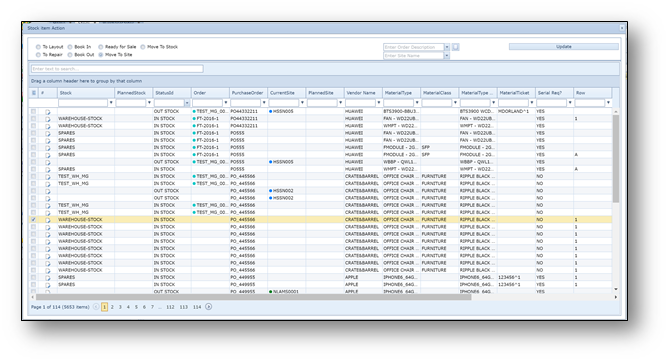Check the BTS3900-BBU3 row checkbox
This screenshot has width=670, height=363.
[34, 111]
